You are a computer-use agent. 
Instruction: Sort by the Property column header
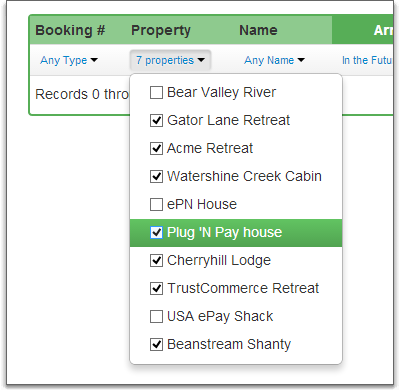(161, 30)
